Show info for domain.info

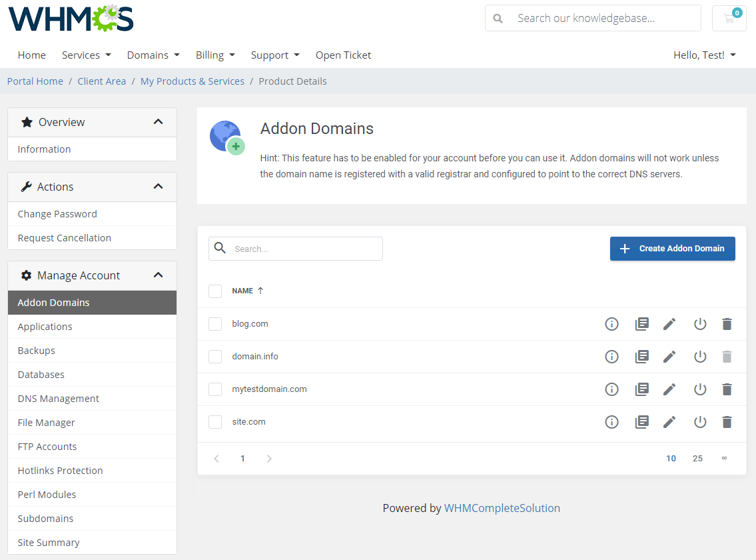611,357
